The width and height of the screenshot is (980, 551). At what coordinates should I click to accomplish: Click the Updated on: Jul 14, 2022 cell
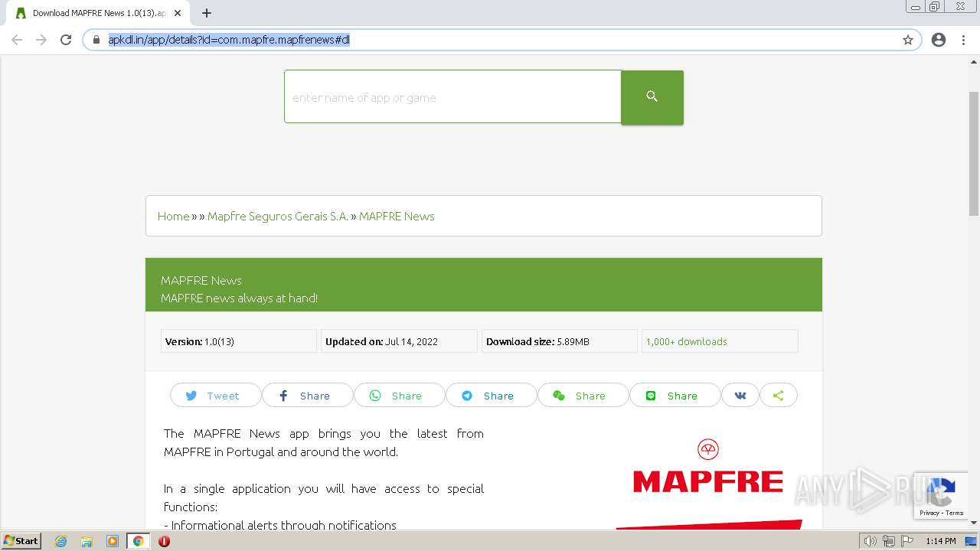[399, 341]
